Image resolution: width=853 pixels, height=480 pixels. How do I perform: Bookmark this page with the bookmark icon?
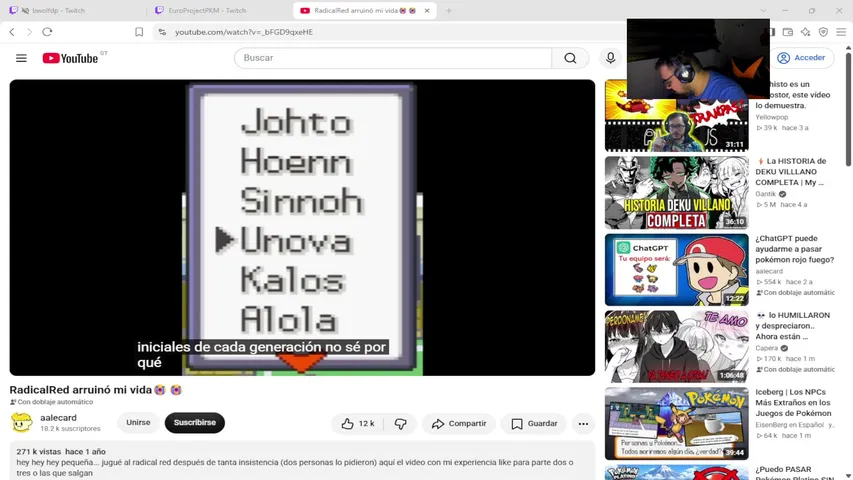[x=139, y=32]
